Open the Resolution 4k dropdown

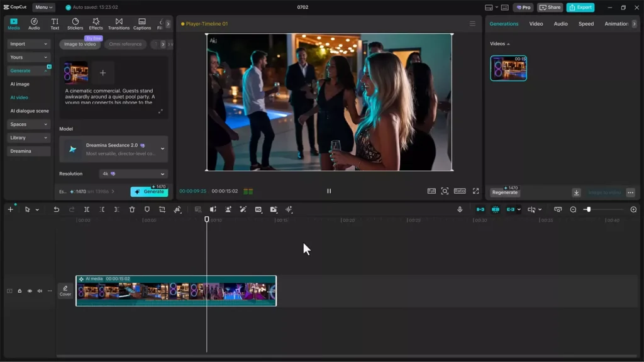click(x=133, y=173)
